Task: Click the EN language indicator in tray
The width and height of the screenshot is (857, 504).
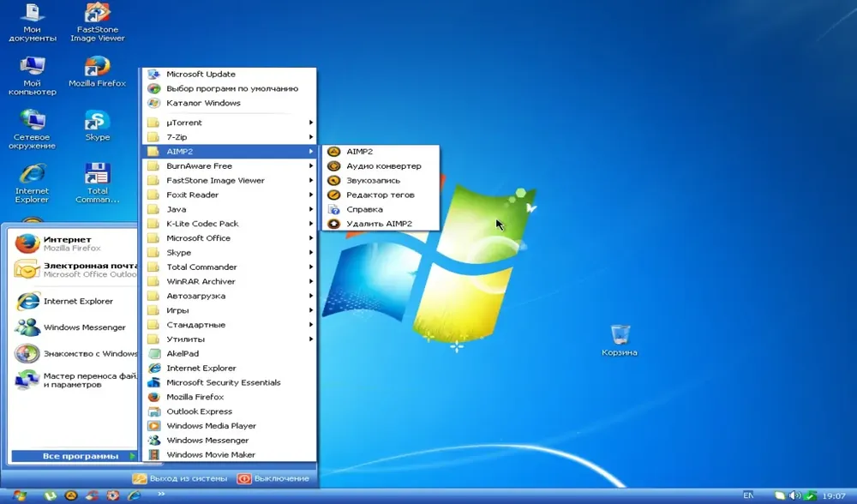Action: click(748, 495)
